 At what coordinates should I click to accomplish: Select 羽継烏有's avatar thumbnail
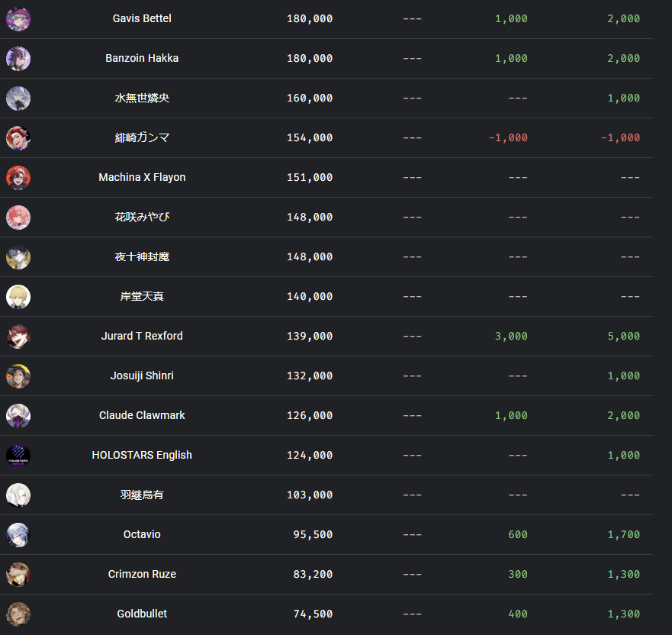18,495
